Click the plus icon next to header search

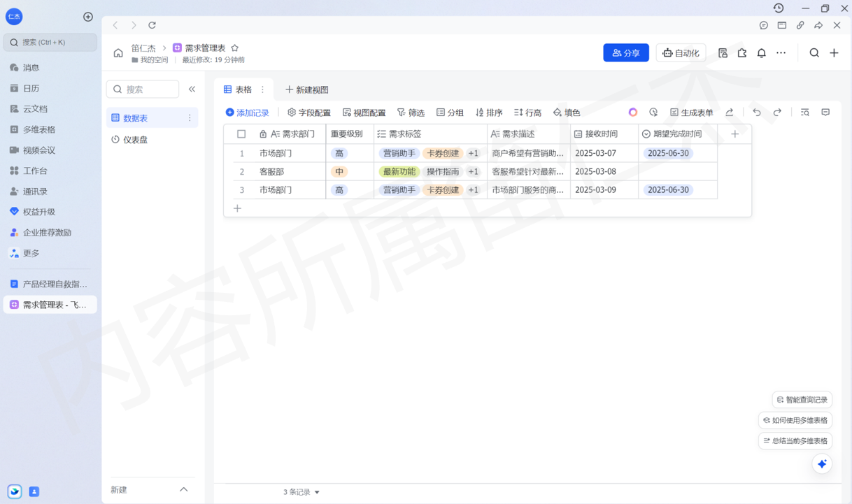click(834, 53)
